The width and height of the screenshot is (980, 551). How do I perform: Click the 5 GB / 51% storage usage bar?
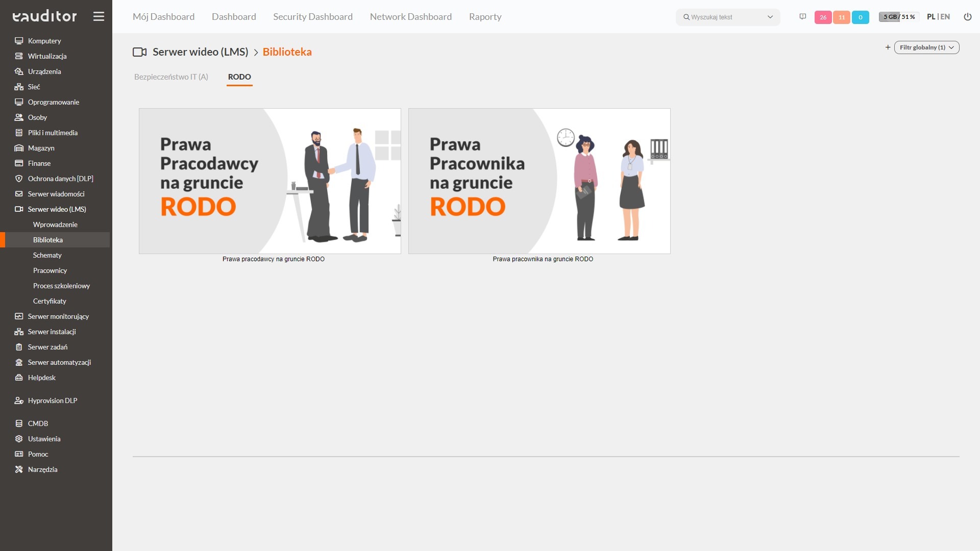pos(899,17)
